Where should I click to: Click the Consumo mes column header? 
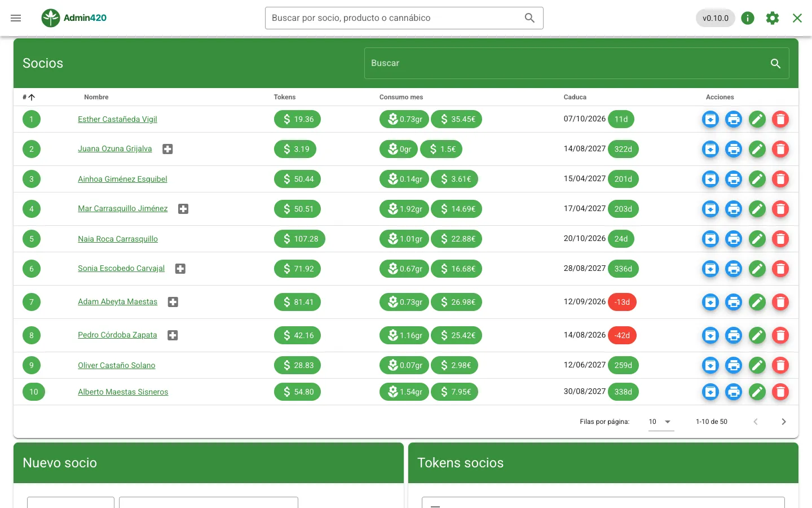pos(401,97)
